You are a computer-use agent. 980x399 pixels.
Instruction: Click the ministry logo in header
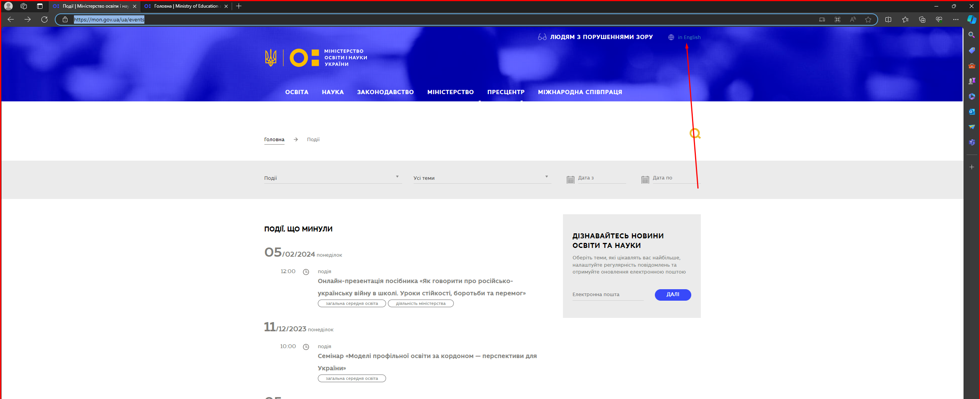[316, 58]
